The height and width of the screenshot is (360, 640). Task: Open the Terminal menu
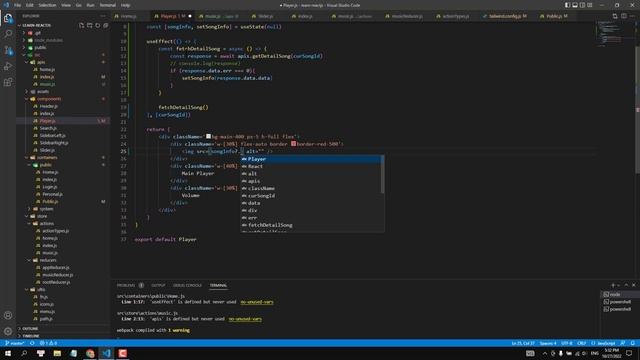(108, 5)
